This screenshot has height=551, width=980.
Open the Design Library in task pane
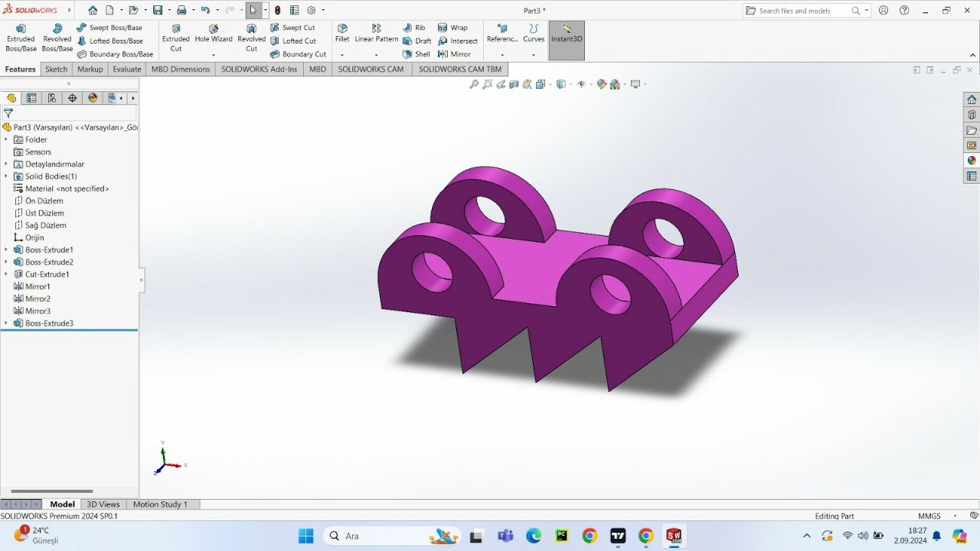(x=972, y=115)
